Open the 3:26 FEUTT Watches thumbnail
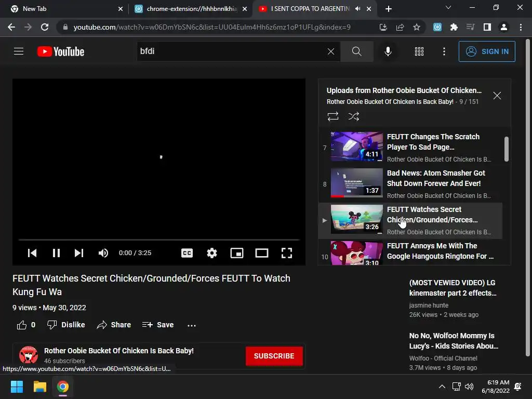532x399 pixels. (356, 219)
